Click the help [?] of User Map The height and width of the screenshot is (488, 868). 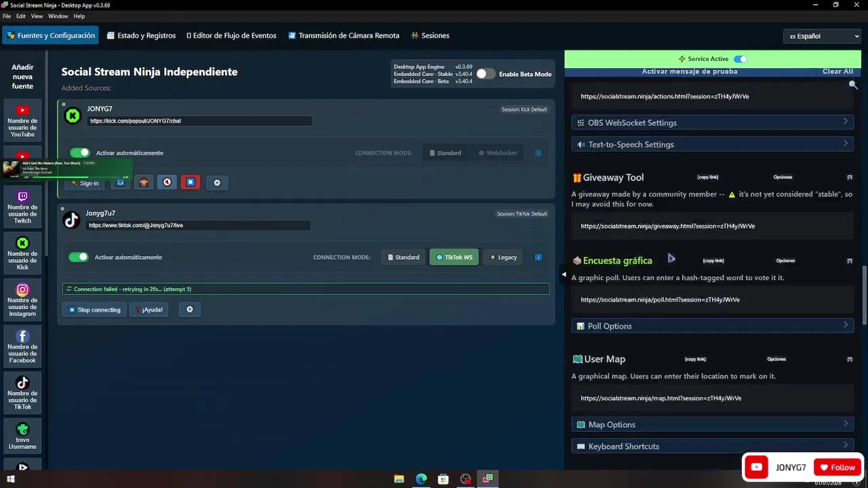pyautogui.click(x=850, y=359)
